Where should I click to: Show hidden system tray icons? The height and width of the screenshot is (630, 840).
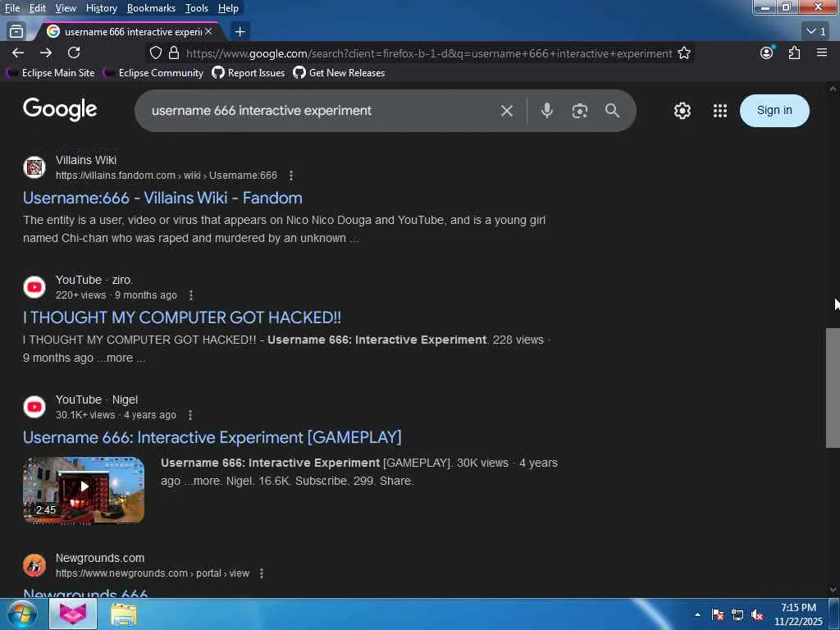pyautogui.click(x=697, y=615)
